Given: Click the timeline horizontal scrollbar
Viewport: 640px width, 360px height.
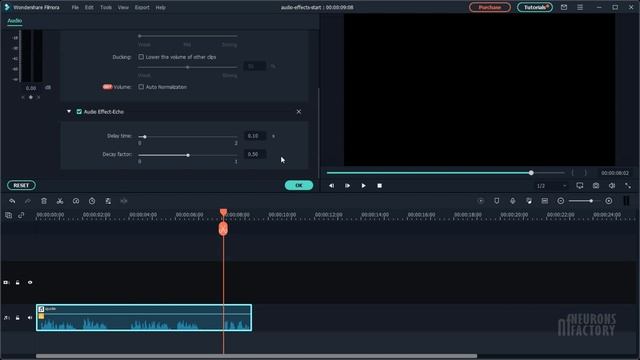Looking at the screenshot, I should coord(256,356).
